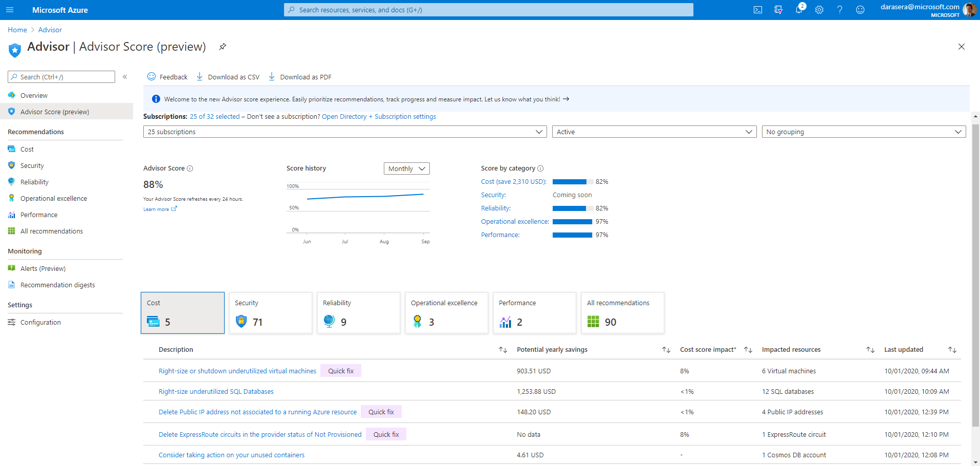Open the 25 subscriptions dropdown
The image size is (980, 466).
pos(344,132)
